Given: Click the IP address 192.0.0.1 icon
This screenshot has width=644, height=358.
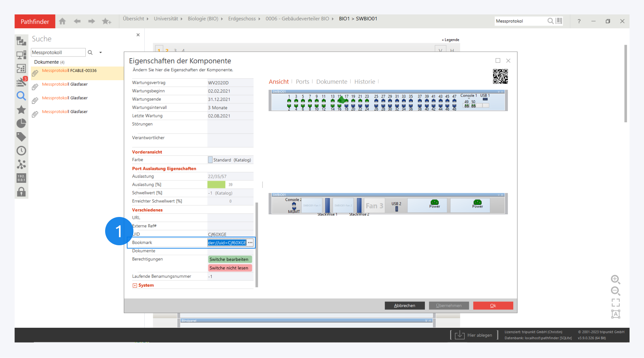Looking at the screenshot, I should (x=21, y=178).
